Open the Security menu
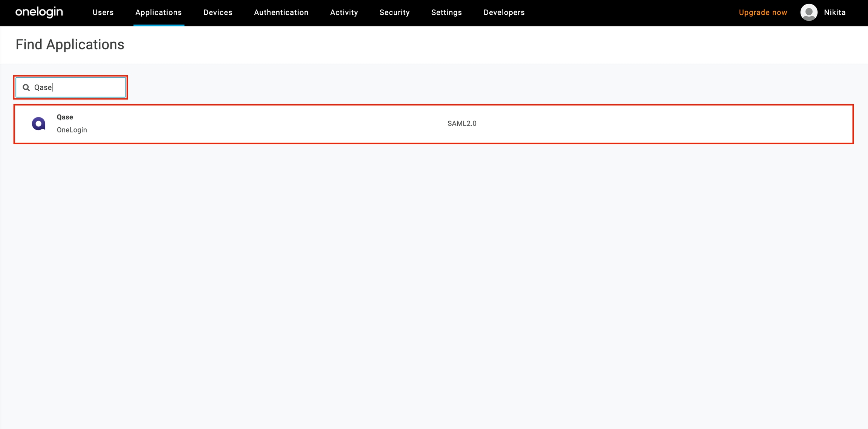Image resolution: width=868 pixels, height=429 pixels. coord(394,12)
